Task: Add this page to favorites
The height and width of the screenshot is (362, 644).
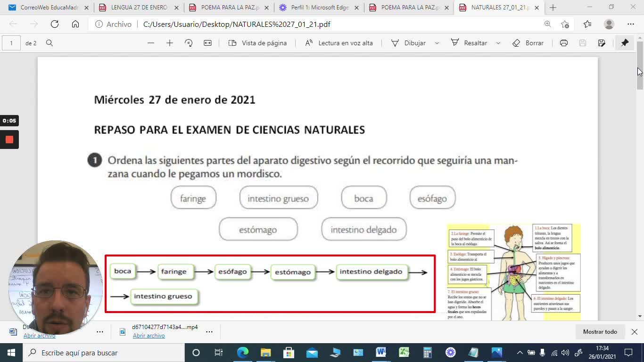Action: [x=565, y=24]
